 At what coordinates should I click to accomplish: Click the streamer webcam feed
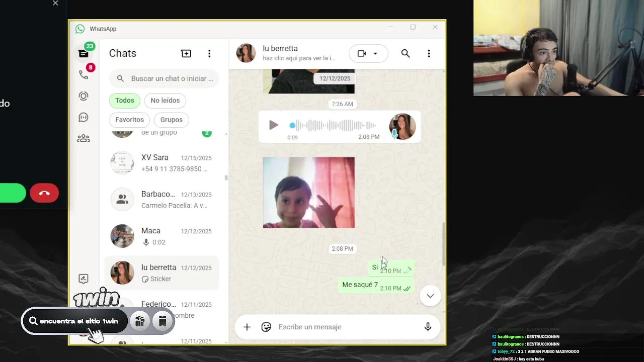click(x=558, y=48)
